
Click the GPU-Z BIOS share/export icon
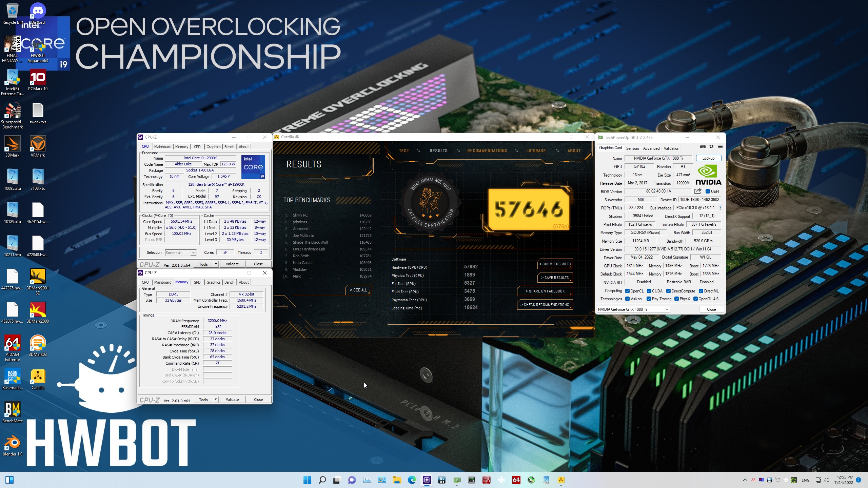click(698, 191)
